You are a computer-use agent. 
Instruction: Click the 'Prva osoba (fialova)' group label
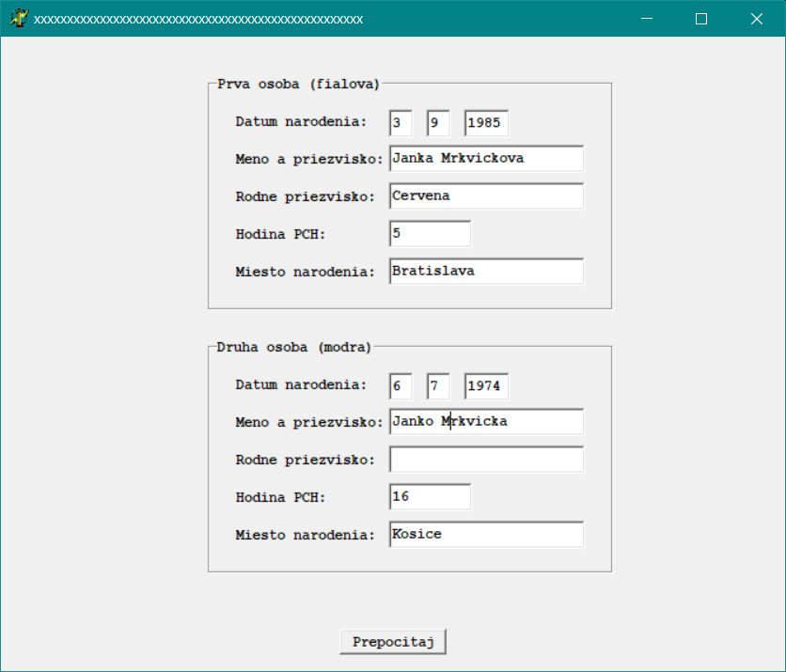coord(298,84)
